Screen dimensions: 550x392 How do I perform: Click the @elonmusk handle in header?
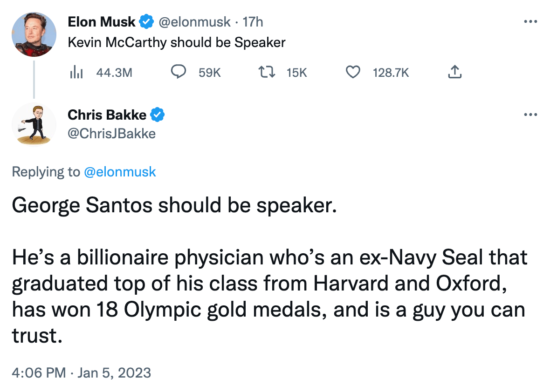point(195,22)
